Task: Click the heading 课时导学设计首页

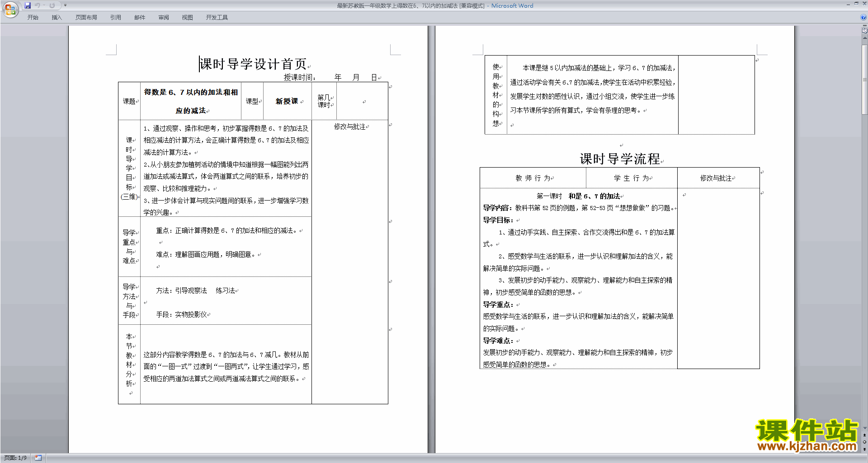Action: [x=253, y=64]
